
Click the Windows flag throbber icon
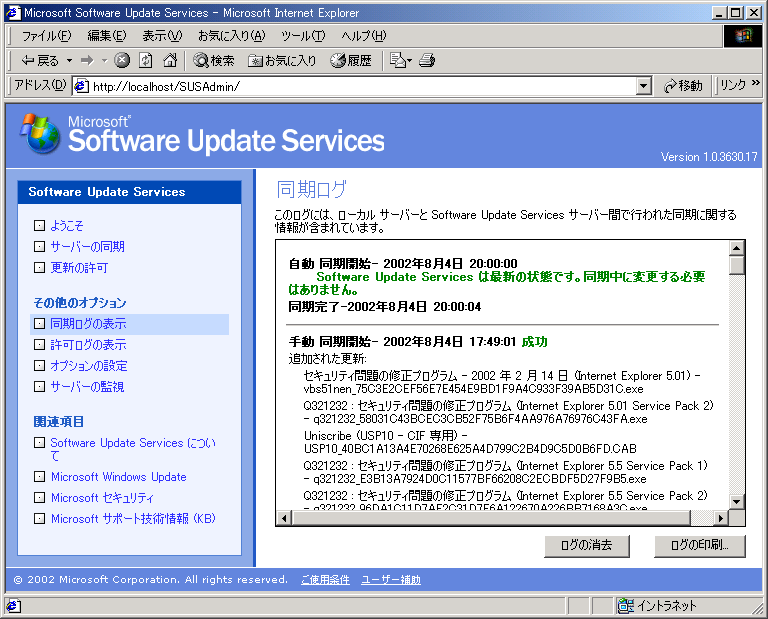point(743,36)
